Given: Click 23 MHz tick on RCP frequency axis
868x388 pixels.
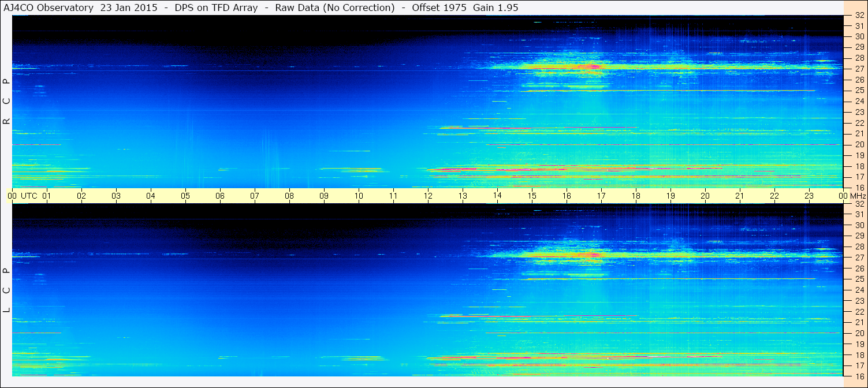Looking at the screenshot, I should [x=859, y=112].
